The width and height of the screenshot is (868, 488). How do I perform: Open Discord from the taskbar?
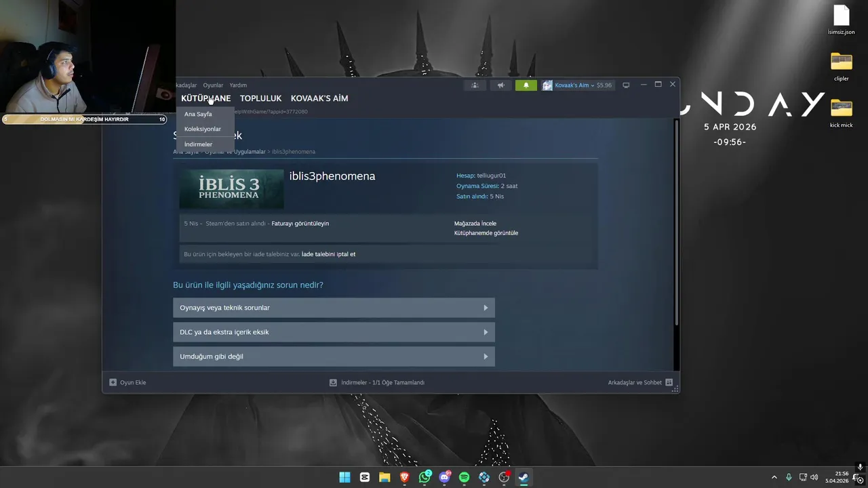444,477
